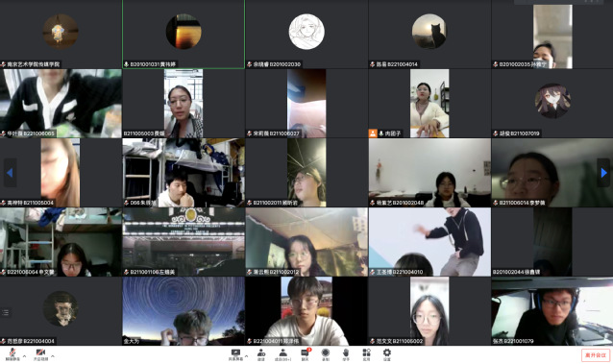The width and height of the screenshot is (613, 364).
Task: Click the red leave meeting button
Action: (596, 355)
